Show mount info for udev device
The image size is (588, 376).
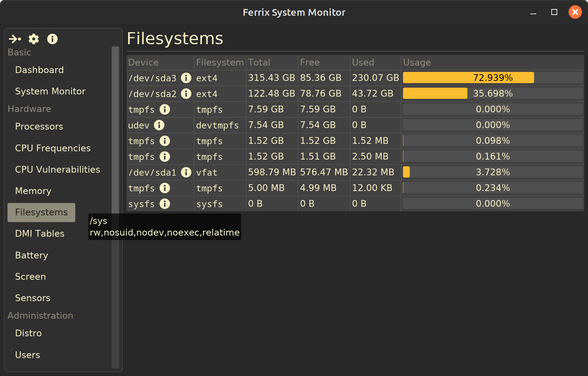tap(159, 125)
